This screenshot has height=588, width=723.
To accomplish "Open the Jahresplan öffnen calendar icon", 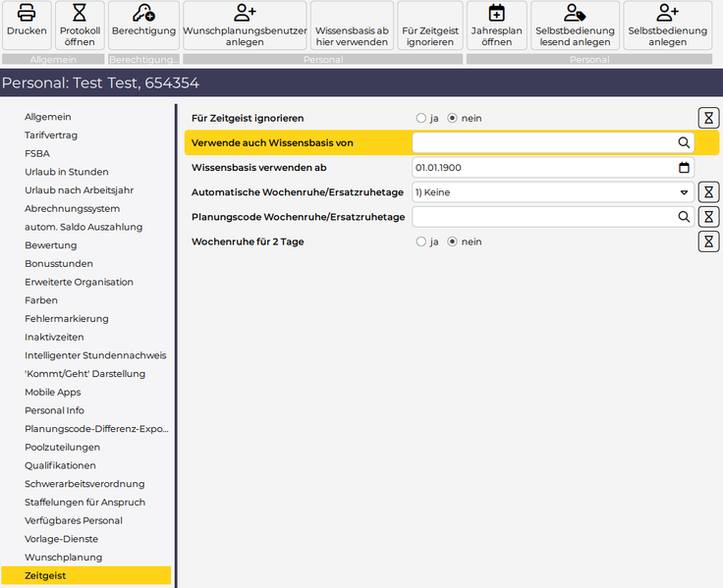I will pyautogui.click(x=496, y=14).
